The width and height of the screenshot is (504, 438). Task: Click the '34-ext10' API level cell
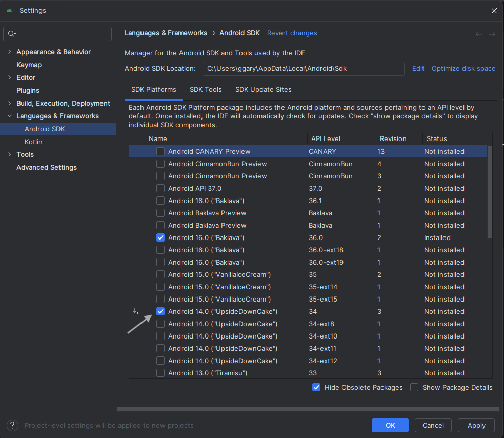click(323, 336)
